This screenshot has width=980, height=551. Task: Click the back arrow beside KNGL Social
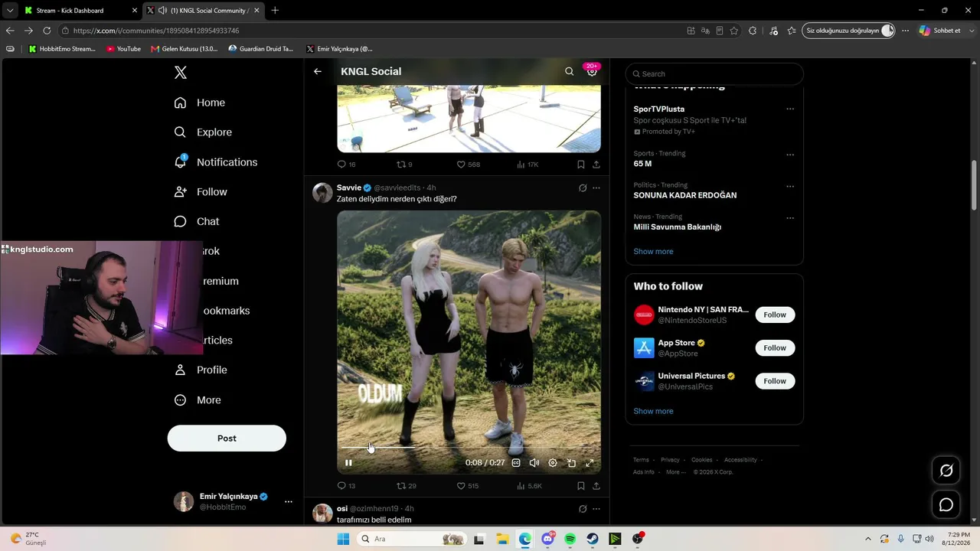point(318,71)
